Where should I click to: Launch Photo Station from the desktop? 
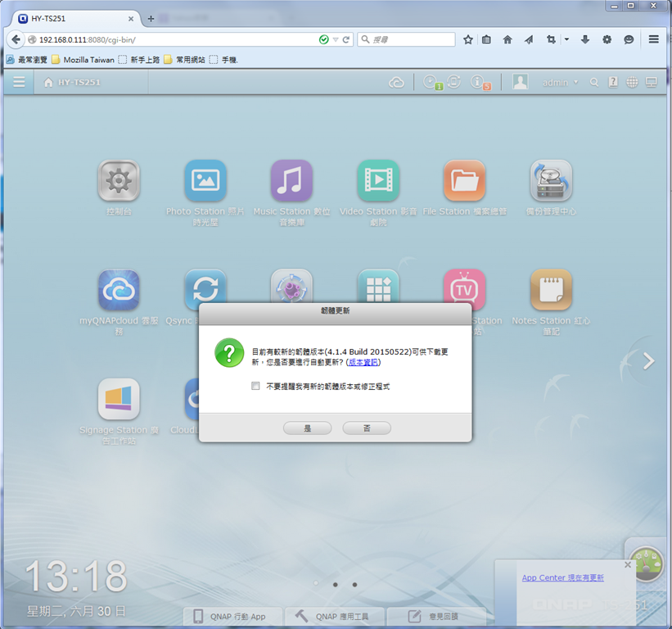click(205, 180)
